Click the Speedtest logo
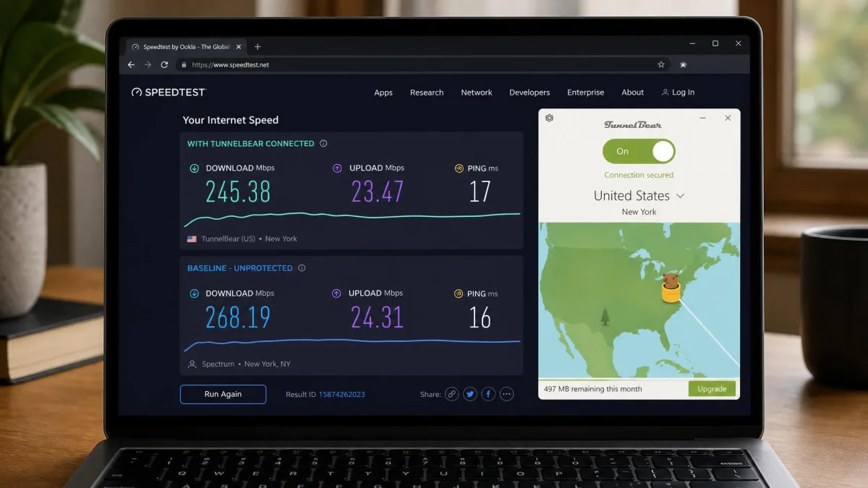 tap(169, 93)
